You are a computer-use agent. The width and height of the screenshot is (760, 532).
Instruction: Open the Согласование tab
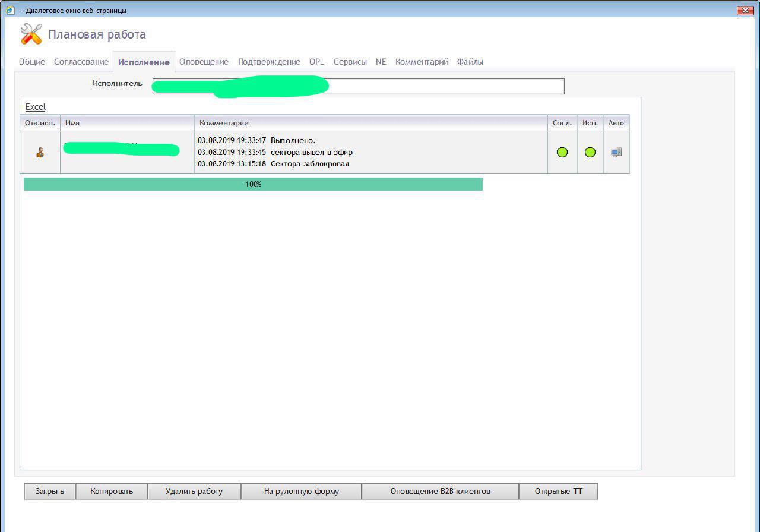(x=81, y=62)
